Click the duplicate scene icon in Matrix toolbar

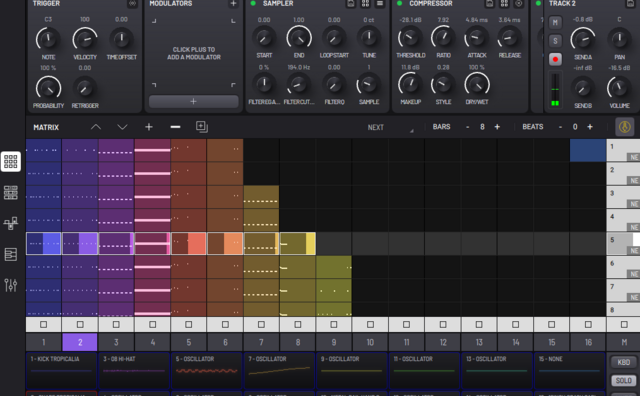click(x=202, y=127)
